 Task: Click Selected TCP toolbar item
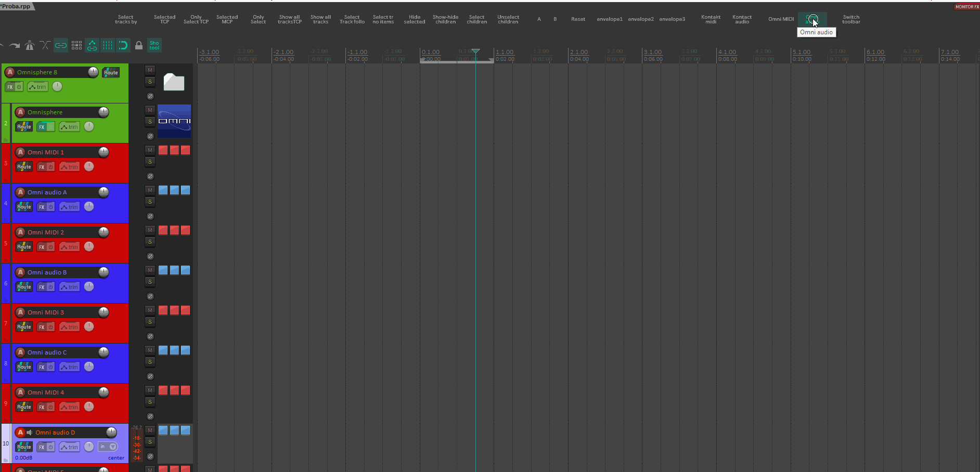pyautogui.click(x=165, y=19)
